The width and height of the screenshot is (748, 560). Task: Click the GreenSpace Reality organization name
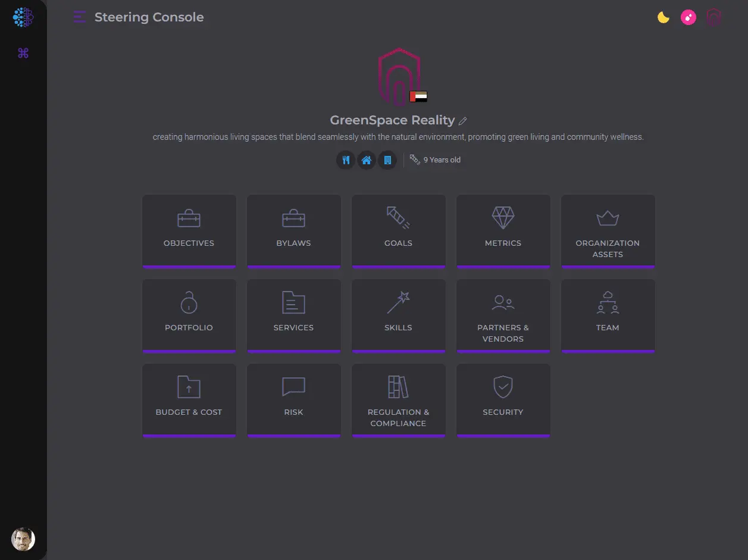pos(392,120)
